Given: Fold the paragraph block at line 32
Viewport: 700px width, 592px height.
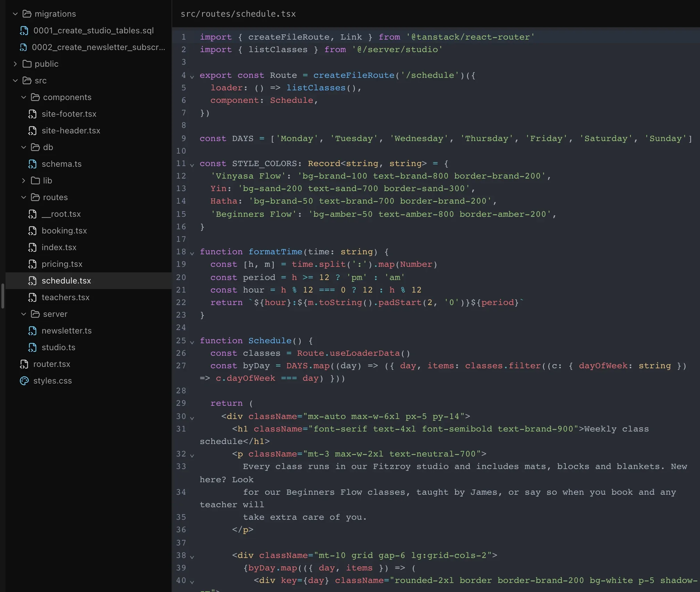Looking at the screenshot, I should [192, 455].
